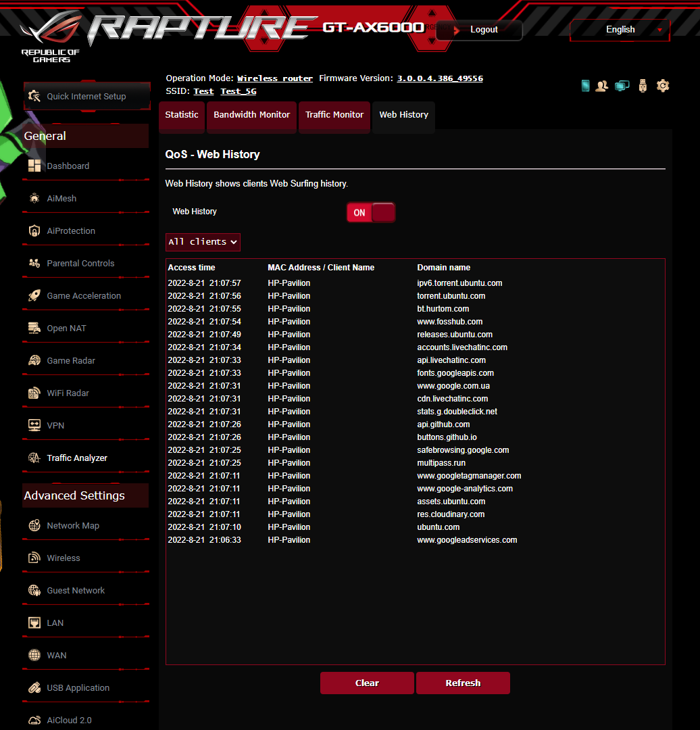Select the bt.hurtom.com domain entry
Image resolution: width=700 pixels, height=730 pixels.
tap(443, 309)
